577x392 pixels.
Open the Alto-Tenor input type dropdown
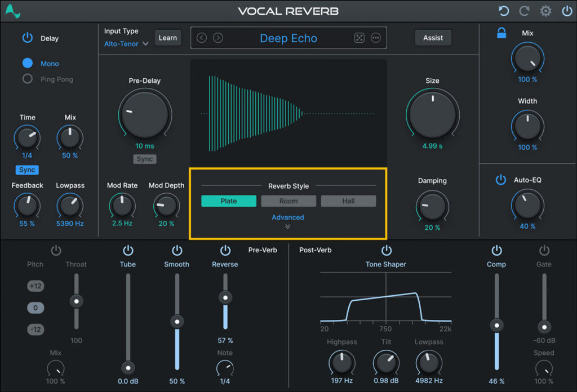pos(126,44)
